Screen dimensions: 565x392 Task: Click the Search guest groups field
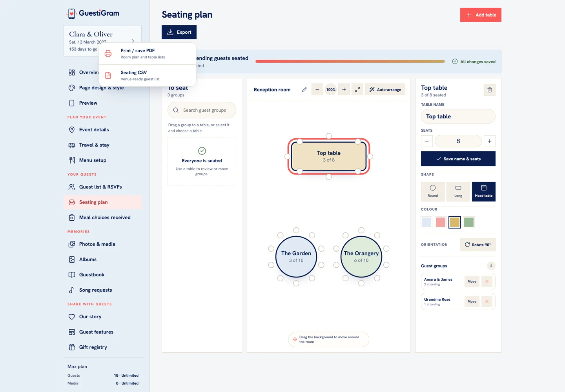202,110
